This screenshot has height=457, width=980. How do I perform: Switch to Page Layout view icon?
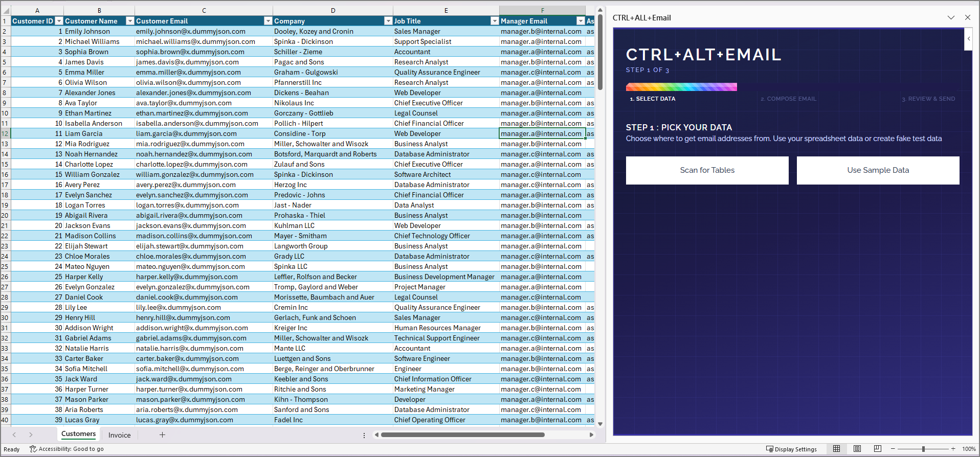(x=857, y=449)
